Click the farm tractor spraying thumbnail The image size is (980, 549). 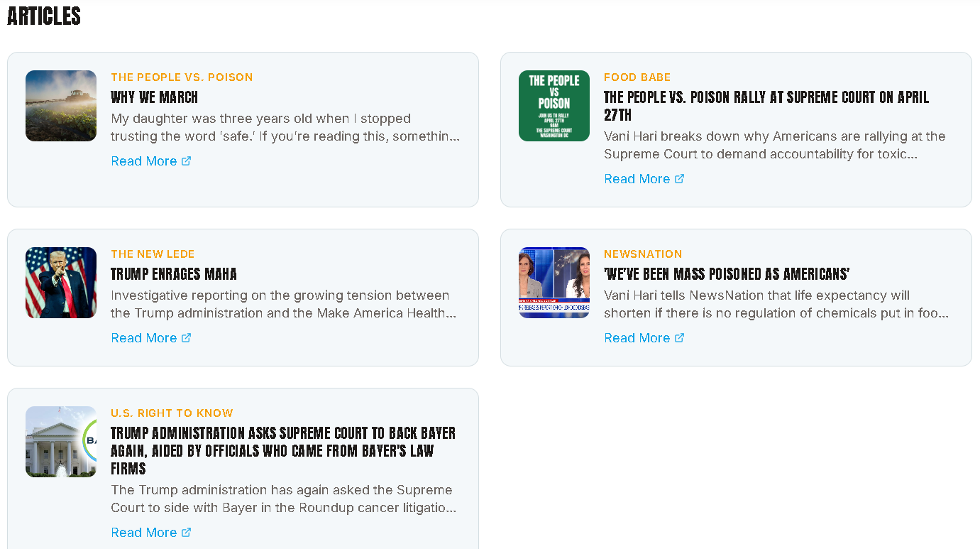[x=61, y=106]
